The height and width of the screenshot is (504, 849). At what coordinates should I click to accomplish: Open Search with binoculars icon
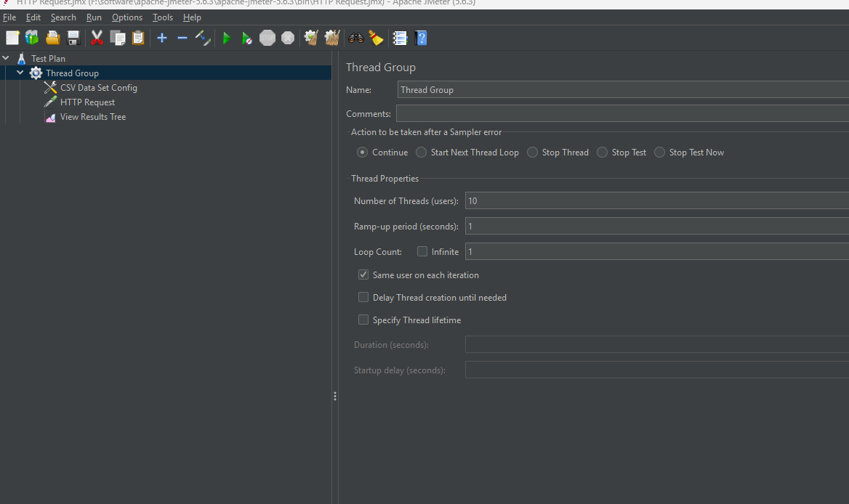tap(355, 38)
